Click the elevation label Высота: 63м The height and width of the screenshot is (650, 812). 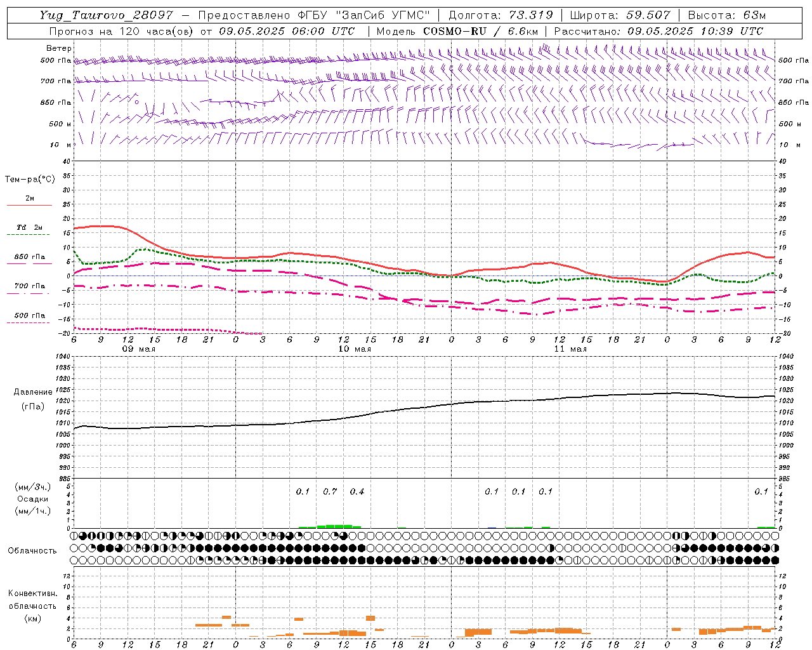[x=727, y=15]
